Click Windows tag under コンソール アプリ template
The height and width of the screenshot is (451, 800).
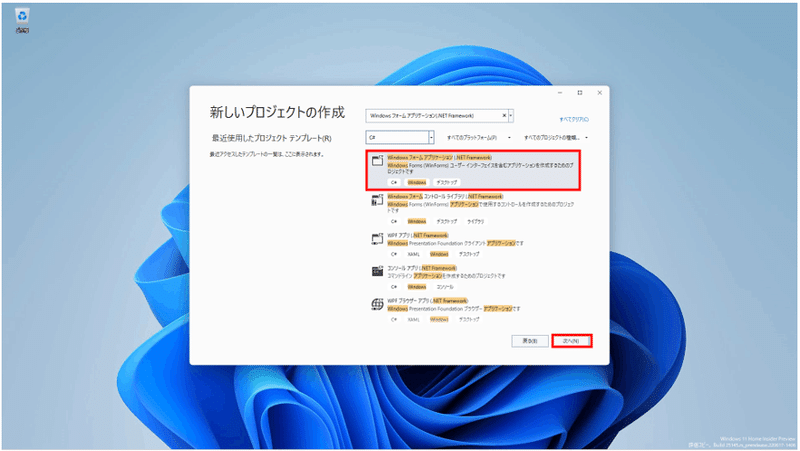point(417,287)
